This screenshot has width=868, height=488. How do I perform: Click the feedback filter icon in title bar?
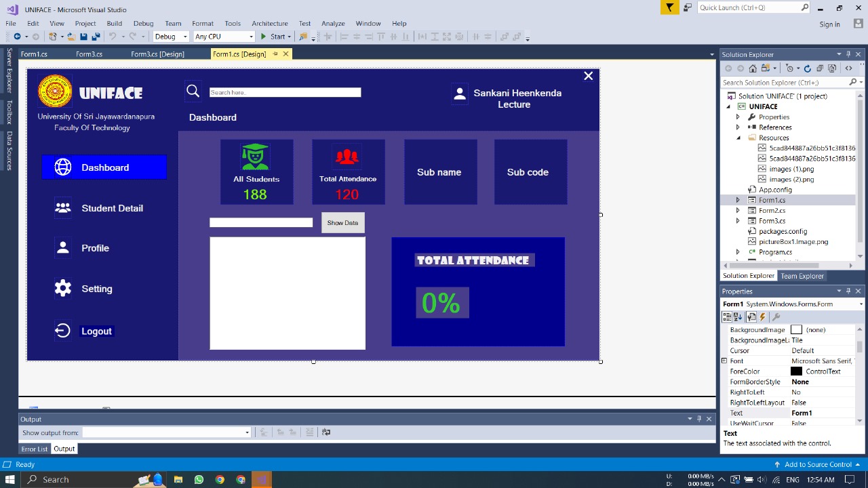point(669,7)
